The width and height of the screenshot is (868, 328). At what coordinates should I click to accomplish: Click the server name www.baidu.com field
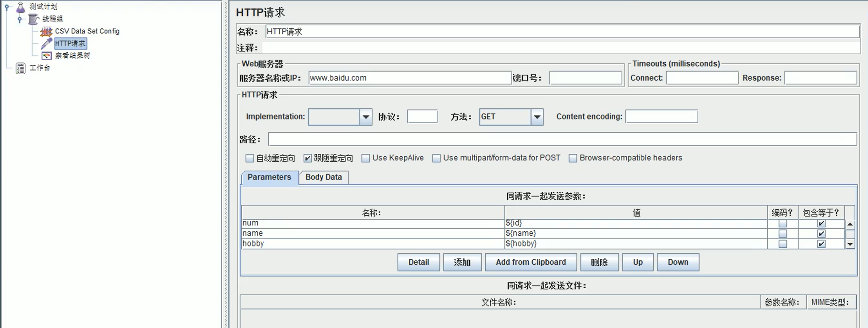point(410,78)
